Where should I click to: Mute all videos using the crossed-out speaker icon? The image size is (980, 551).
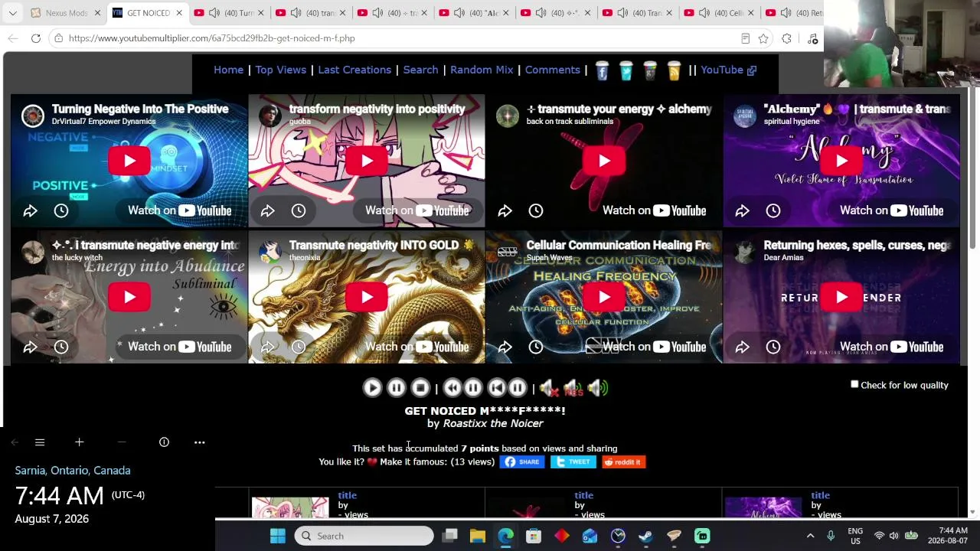548,388
